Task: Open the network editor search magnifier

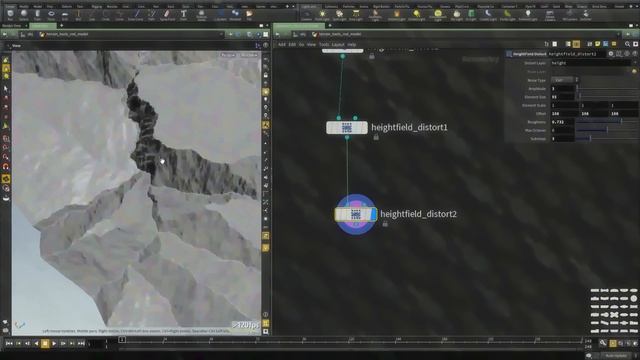Action: (x=627, y=44)
